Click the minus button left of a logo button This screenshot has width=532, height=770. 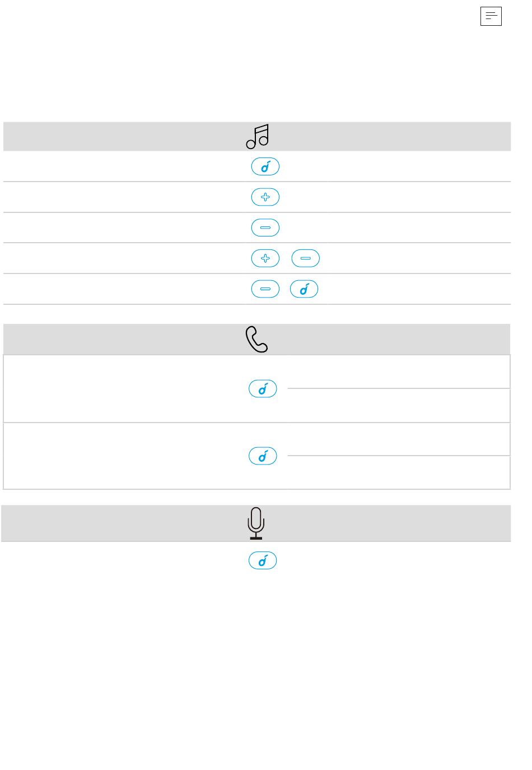265,289
